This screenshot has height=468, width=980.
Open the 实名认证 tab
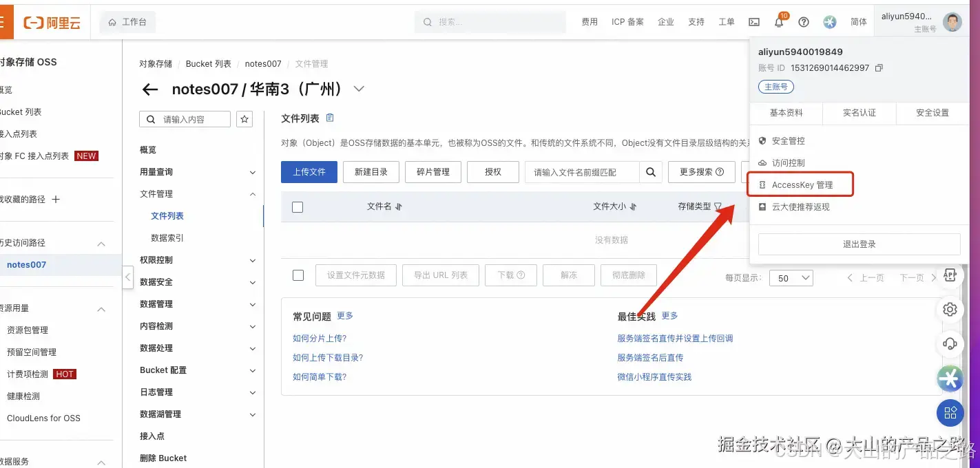click(x=859, y=113)
